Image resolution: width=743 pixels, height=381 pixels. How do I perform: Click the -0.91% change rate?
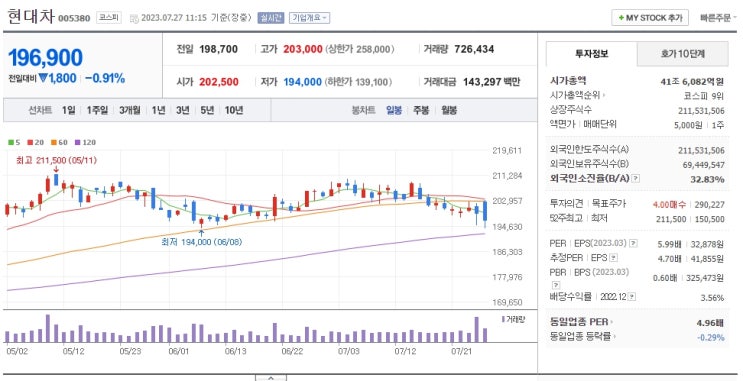[x=105, y=79]
